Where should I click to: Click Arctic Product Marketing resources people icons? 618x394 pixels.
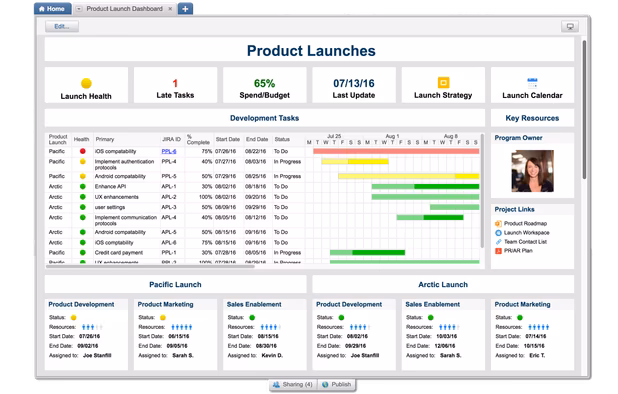(x=539, y=327)
